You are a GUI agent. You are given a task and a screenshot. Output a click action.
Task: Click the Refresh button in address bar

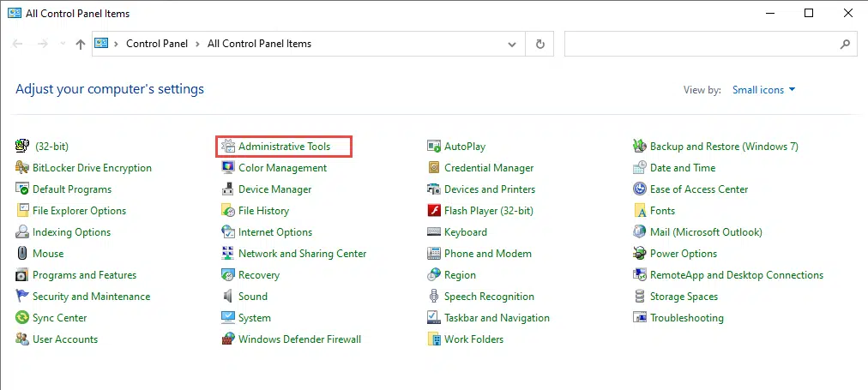[x=540, y=45]
